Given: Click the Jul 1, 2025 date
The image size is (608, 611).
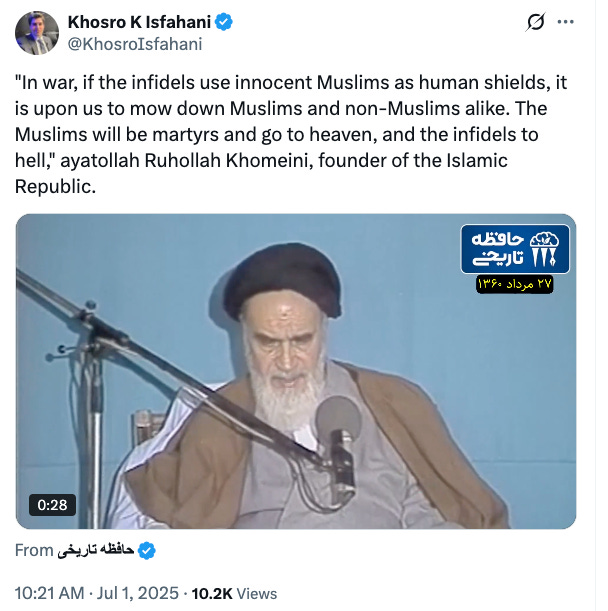Looking at the screenshot, I should point(138,593).
